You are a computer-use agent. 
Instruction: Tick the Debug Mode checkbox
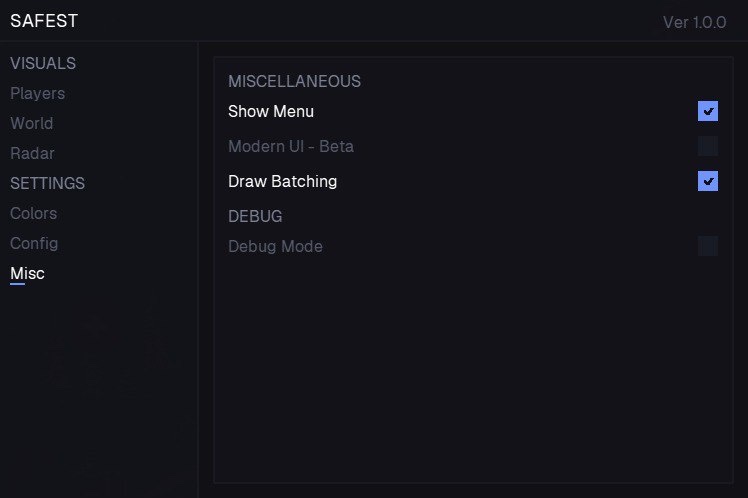(x=708, y=246)
